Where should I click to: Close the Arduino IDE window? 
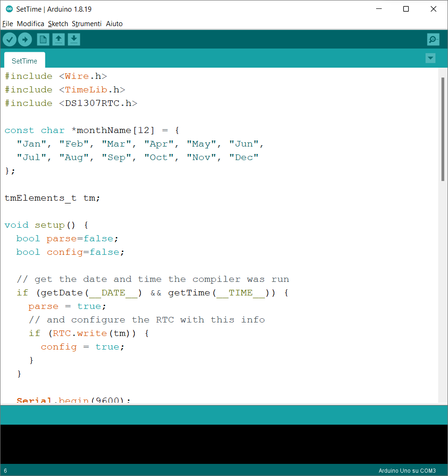pyautogui.click(x=434, y=9)
